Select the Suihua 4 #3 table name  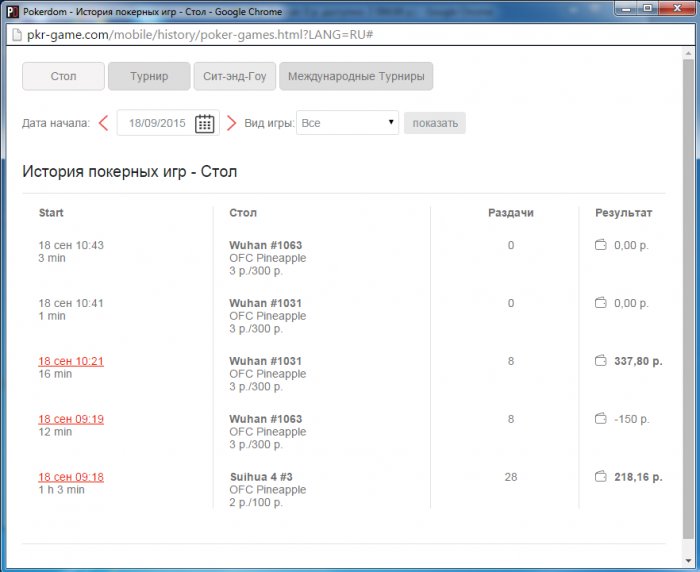coord(261,477)
